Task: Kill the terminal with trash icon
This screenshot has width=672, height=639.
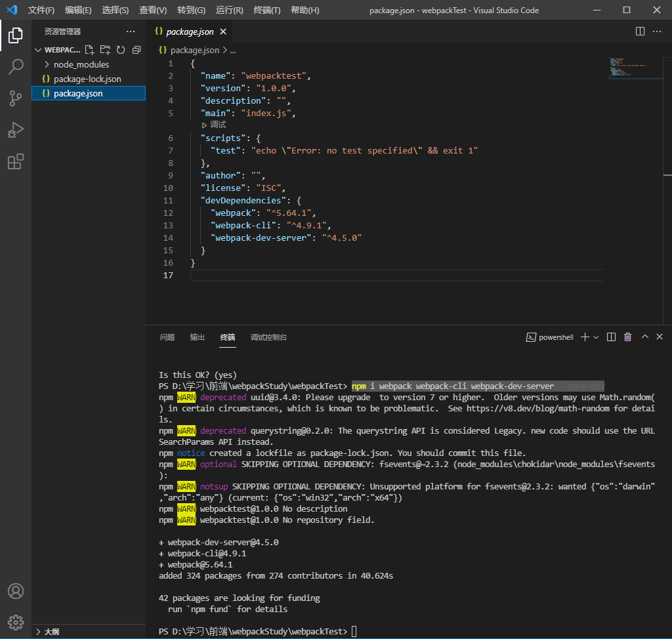Action: click(x=627, y=337)
